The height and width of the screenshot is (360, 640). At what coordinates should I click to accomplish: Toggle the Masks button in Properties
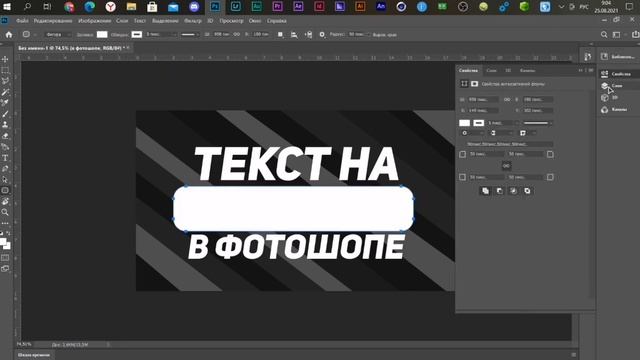[x=474, y=84]
